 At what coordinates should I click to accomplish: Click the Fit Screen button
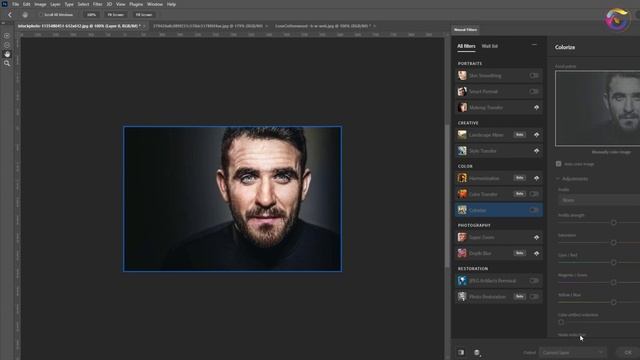(116, 15)
